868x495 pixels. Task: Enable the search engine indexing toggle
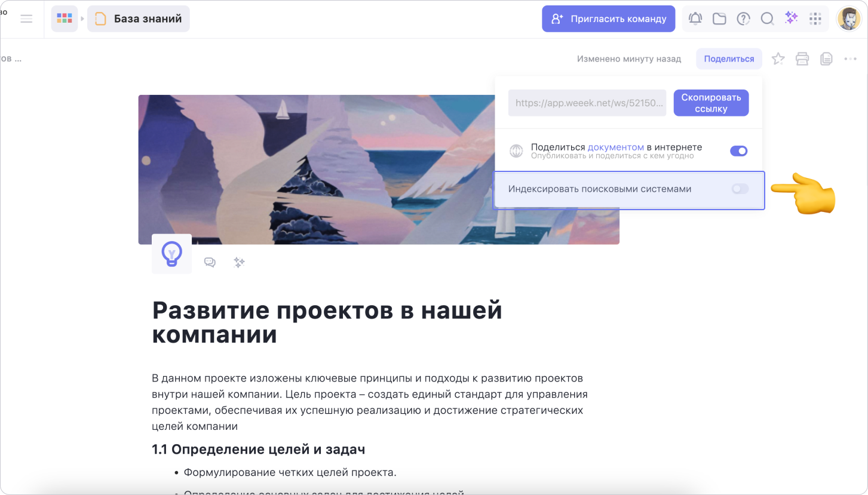click(x=740, y=189)
